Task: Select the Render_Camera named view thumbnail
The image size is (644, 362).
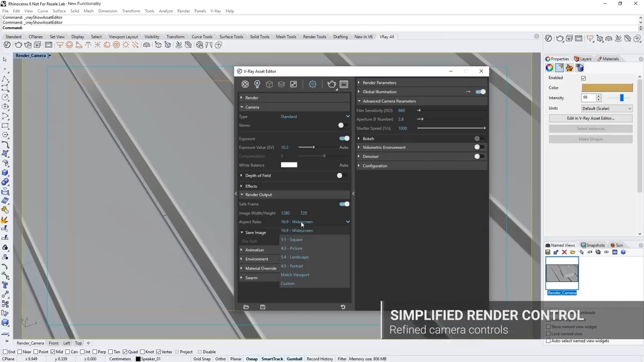Action: click(562, 273)
